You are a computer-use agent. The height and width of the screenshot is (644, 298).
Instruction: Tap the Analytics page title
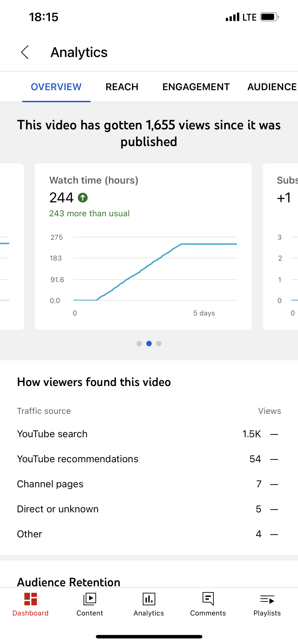(79, 52)
